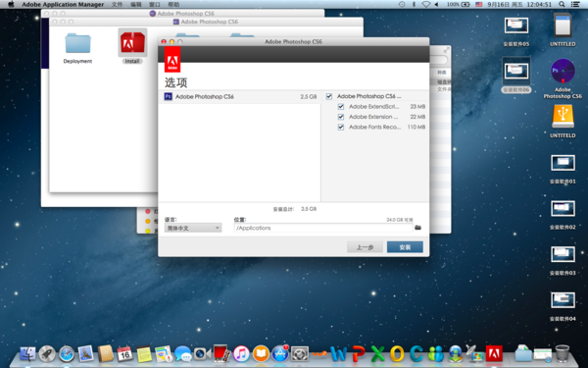Open iBooks orange book icon in the Dock
This screenshot has width=588, height=368.
point(261,353)
